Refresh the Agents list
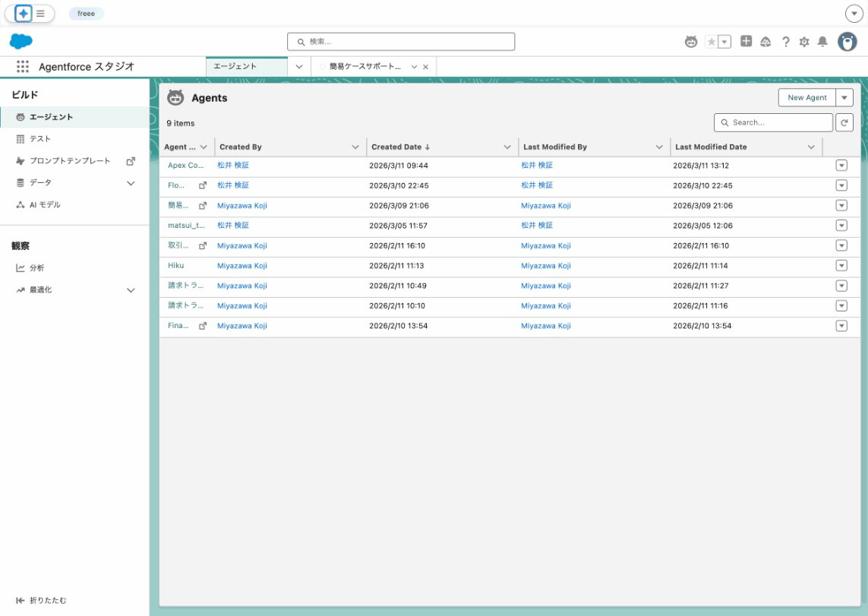 [x=844, y=122]
